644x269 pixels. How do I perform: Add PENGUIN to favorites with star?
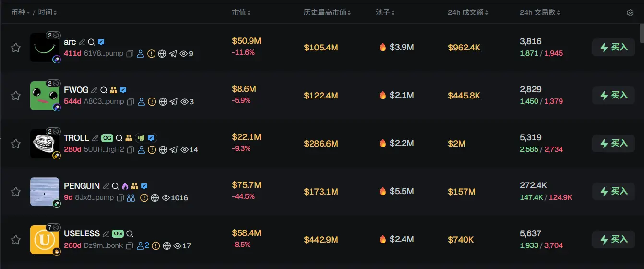tap(16, 192)
